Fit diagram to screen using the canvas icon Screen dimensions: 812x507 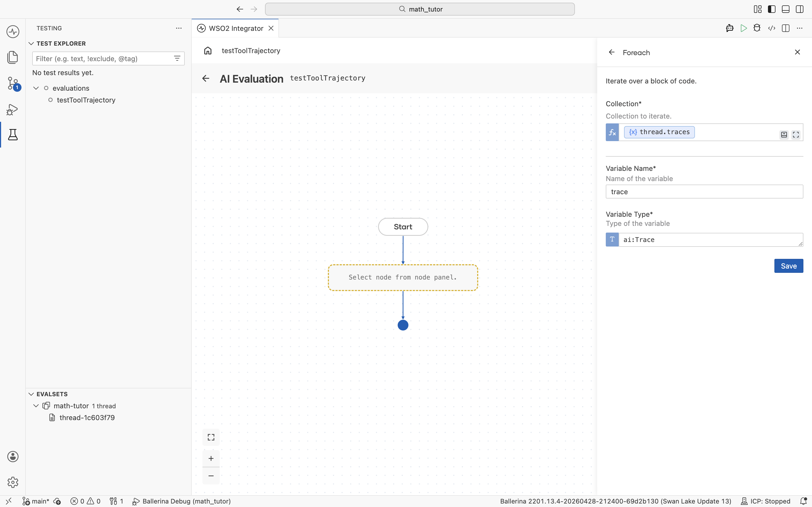(x=211, y=437)
